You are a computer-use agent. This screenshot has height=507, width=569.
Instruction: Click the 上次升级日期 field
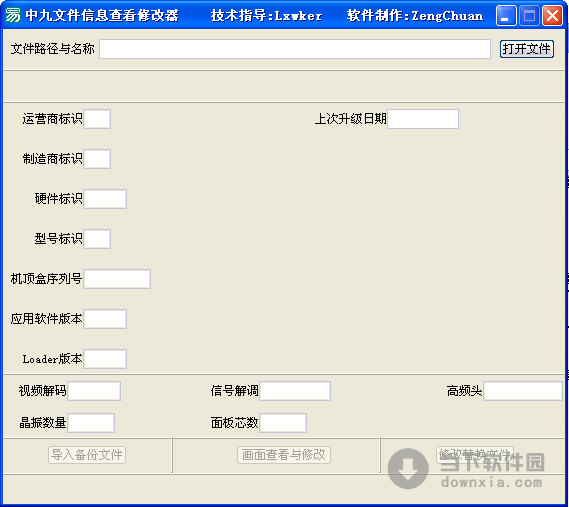point(423,119)
